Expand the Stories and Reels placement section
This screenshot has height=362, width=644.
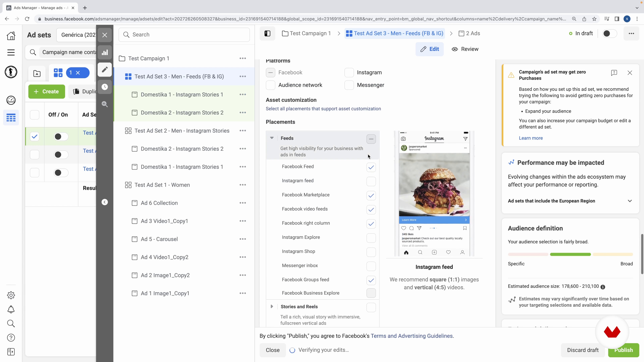pyautogui.click(x=272, y=307)
